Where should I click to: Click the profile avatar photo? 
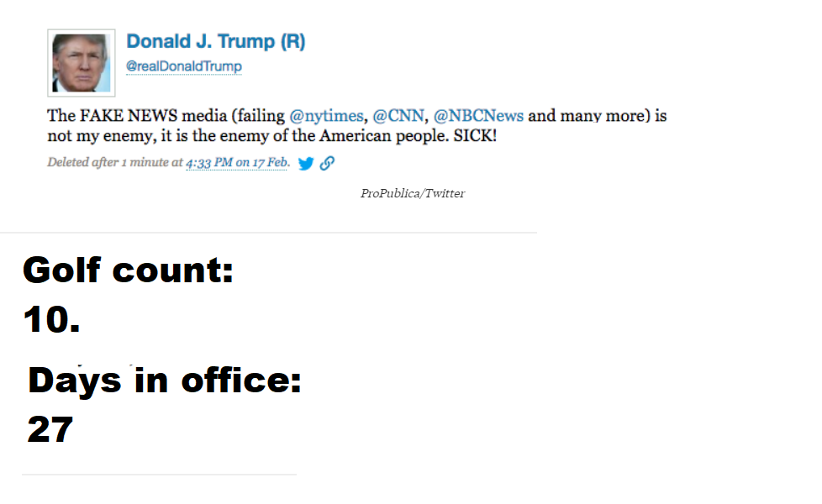(82, 63)
